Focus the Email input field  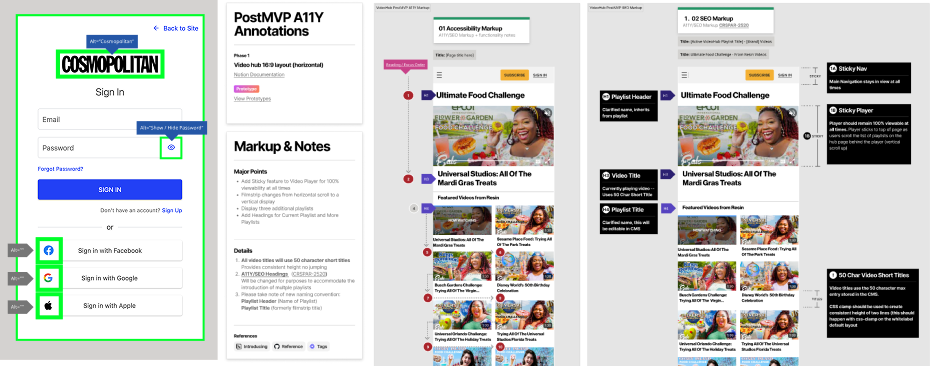coord(110,119)
